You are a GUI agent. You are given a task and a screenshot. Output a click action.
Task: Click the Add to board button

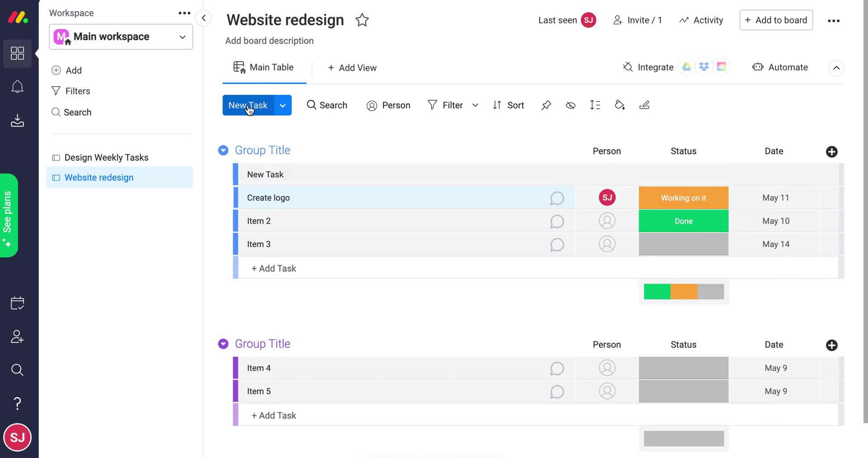click(x=776, y=20)
